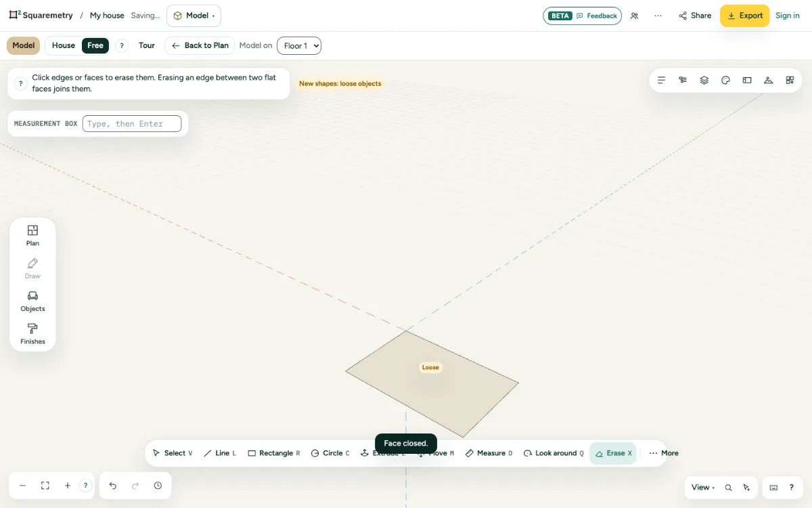Choose the Measure tool
Viewport: 812px width, 508px height.
(x=489, y=453)
